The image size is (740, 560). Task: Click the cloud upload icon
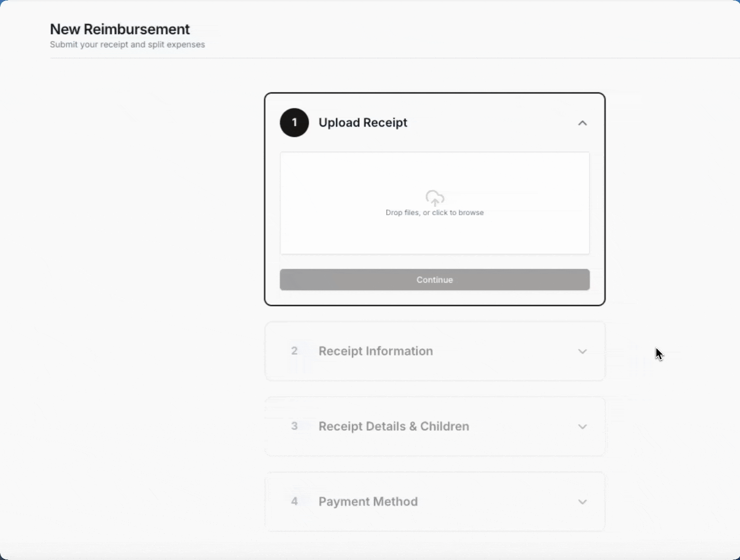click(435, 198)
